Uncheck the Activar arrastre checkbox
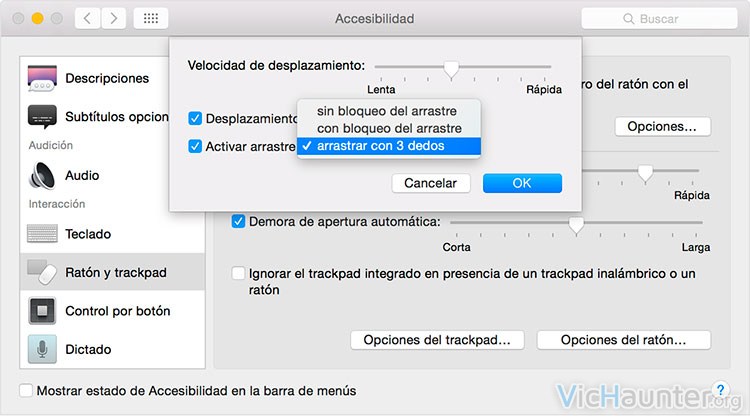 (195, 146)
